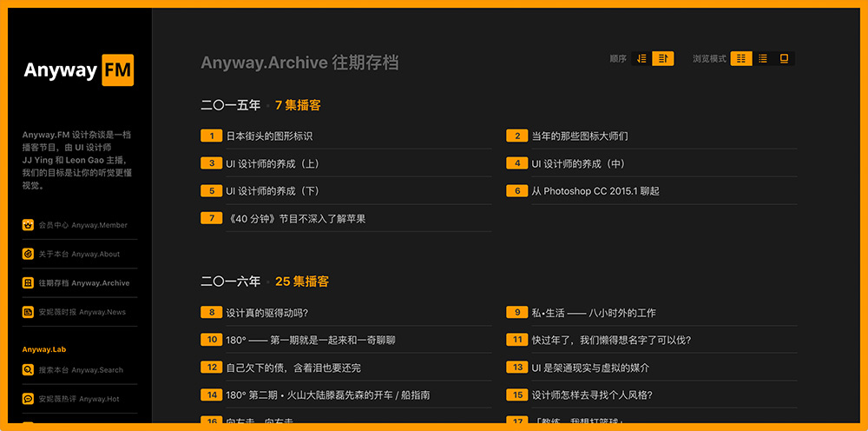Open episode 12 自己欠下的债，含着泪也要还完
This screenshot has width=868, height=431.
(346, 368)
